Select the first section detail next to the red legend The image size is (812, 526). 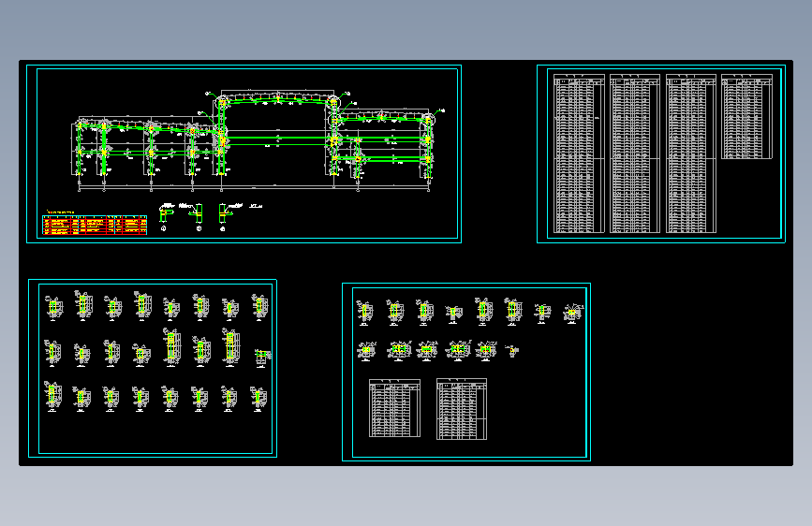tap(165, 216)
